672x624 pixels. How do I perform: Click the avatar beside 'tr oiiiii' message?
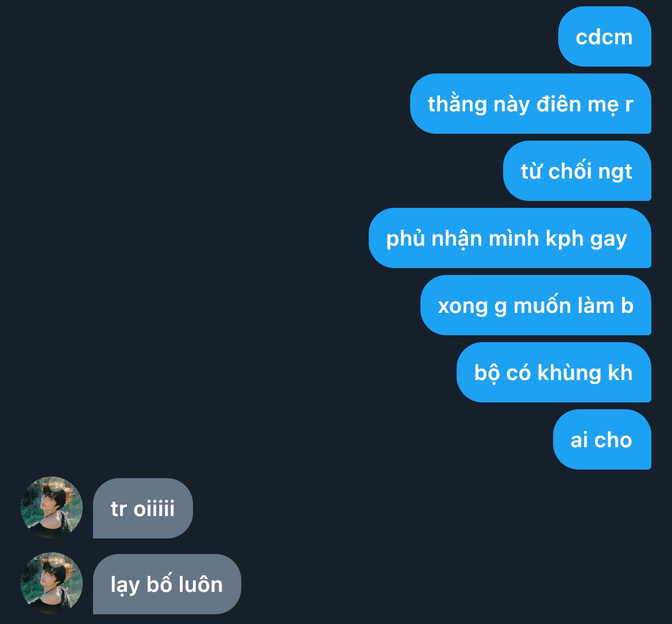click(52, 507)
